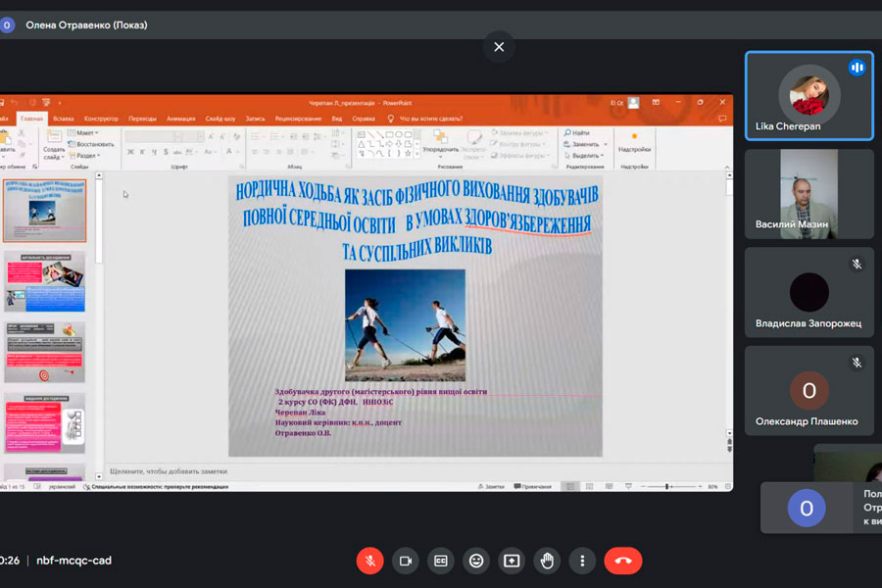Open the emoji reactions button

[476, 561]
